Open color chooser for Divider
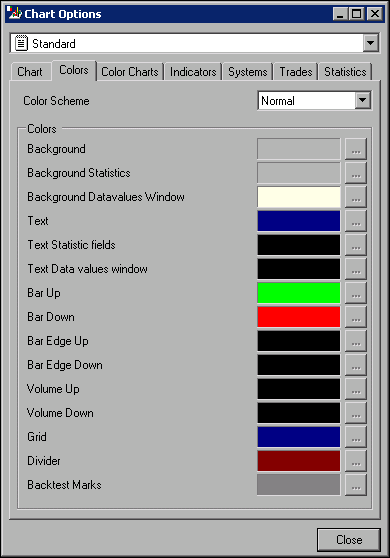Screen dimensions: 390x558 (355, 461)
